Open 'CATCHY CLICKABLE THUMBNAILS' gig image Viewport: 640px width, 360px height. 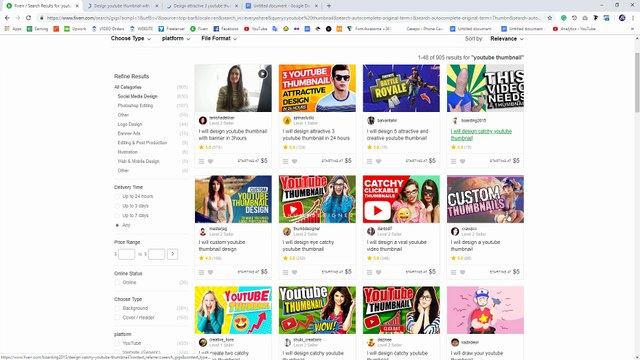pos(401,199)
